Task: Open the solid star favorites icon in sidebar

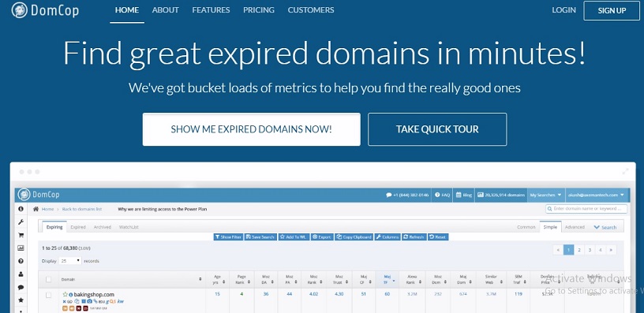Action: pos(21,300)
